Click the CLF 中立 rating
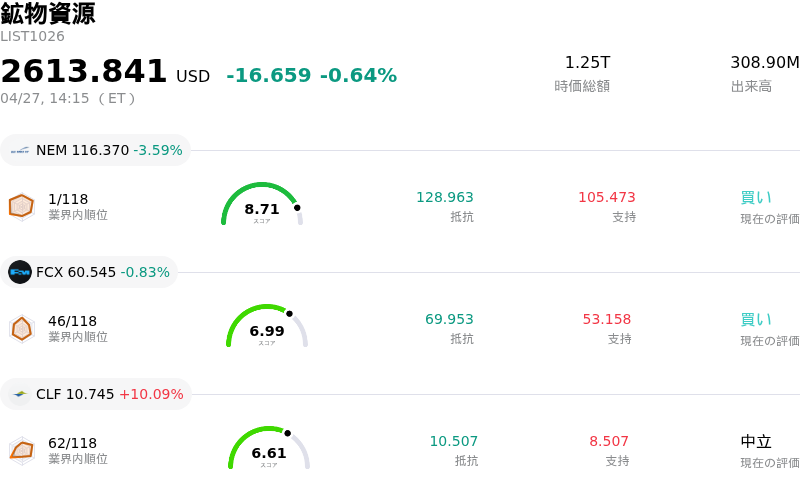Screen dimensions: 800x488 coord(756,442)
